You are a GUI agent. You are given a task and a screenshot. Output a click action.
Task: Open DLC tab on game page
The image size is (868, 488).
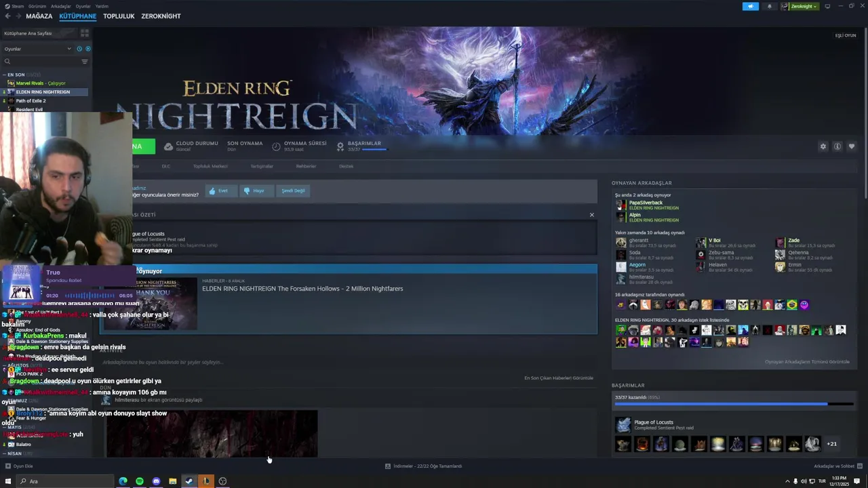coord(166,166)
